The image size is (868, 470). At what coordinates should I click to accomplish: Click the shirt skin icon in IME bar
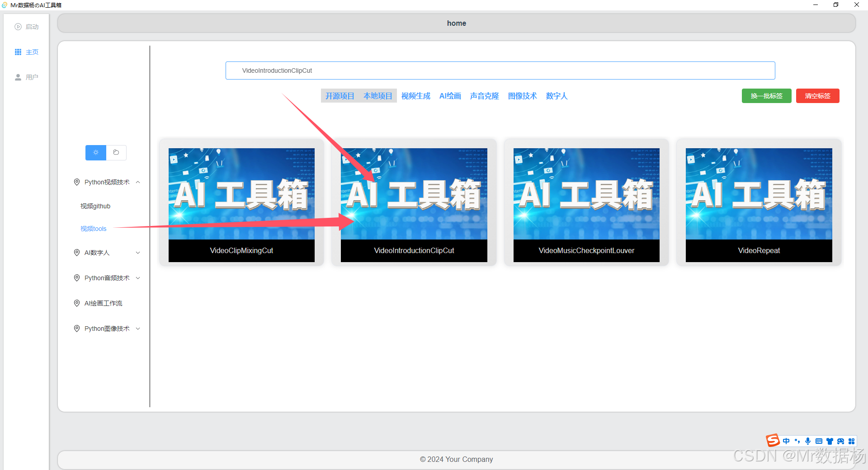[x=830, y=441]
